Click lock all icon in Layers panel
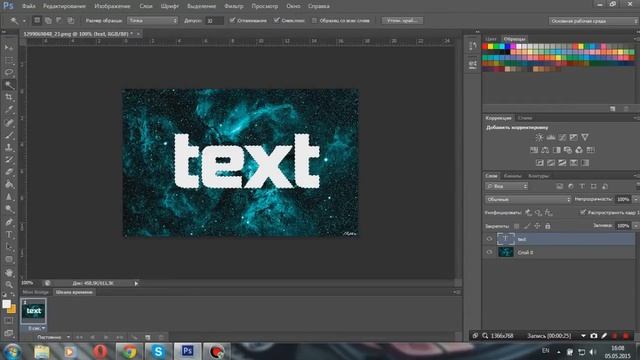The image size is (640, 360). point(548,226)
